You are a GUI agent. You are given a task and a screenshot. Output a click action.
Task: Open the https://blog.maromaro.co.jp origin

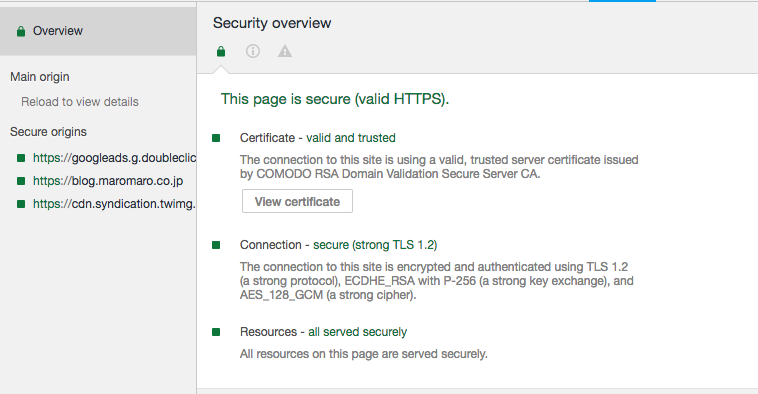(108, 181)
